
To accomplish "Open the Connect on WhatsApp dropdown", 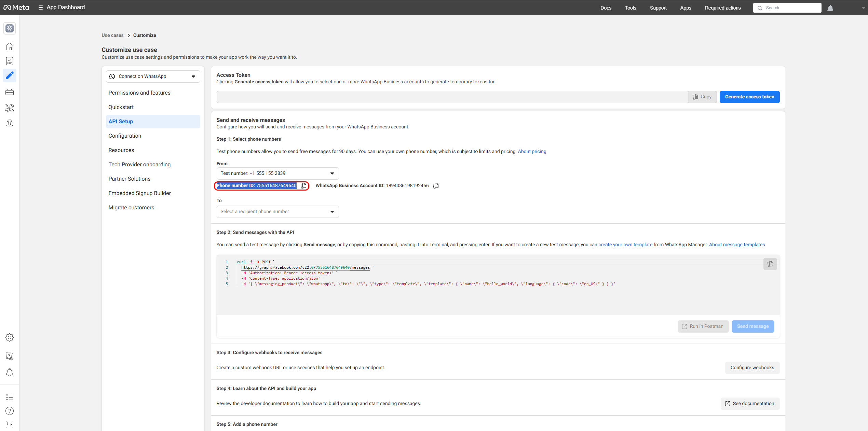I will (x=153, y=77).
